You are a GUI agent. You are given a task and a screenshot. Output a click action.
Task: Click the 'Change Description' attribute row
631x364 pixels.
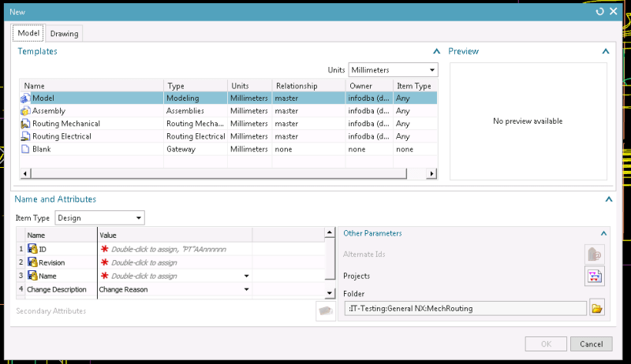click(x=56, y=289)
